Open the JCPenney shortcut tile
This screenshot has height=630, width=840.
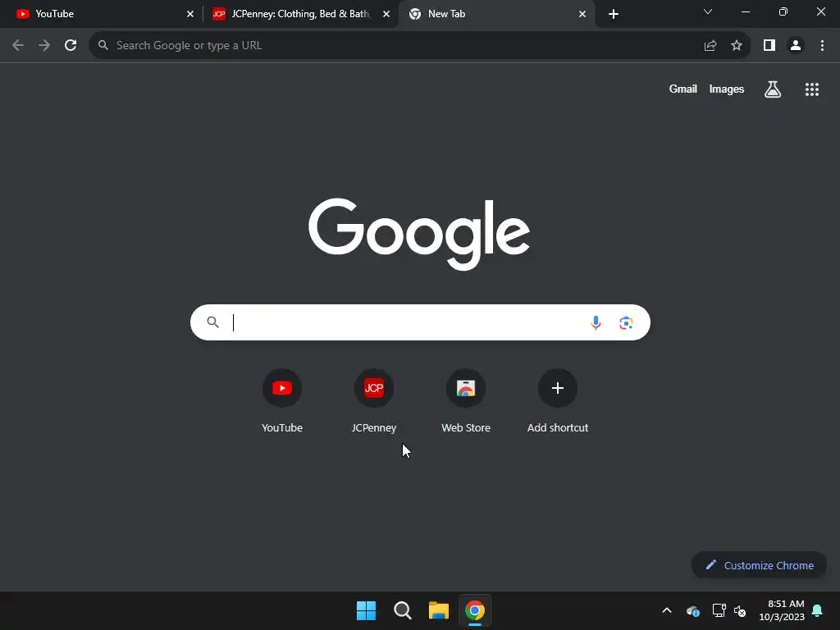pyautogui.click(x=374, y=400)
